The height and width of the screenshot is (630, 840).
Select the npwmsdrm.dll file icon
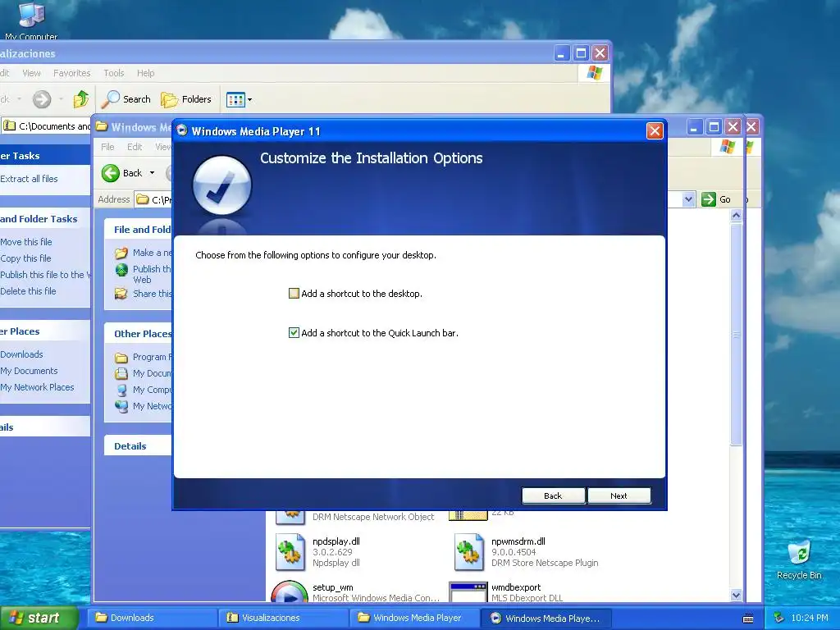[x=469, y=552]
